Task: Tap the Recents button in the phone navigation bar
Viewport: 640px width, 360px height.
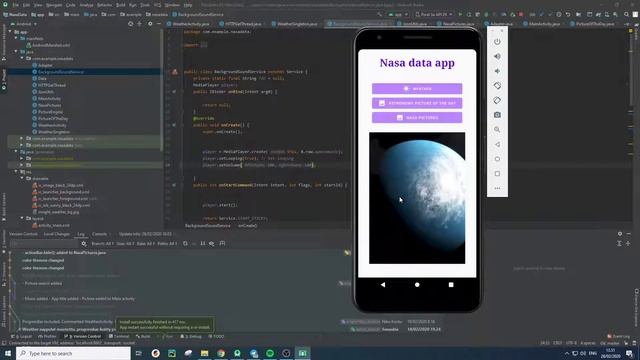Action: click(451, 284)
